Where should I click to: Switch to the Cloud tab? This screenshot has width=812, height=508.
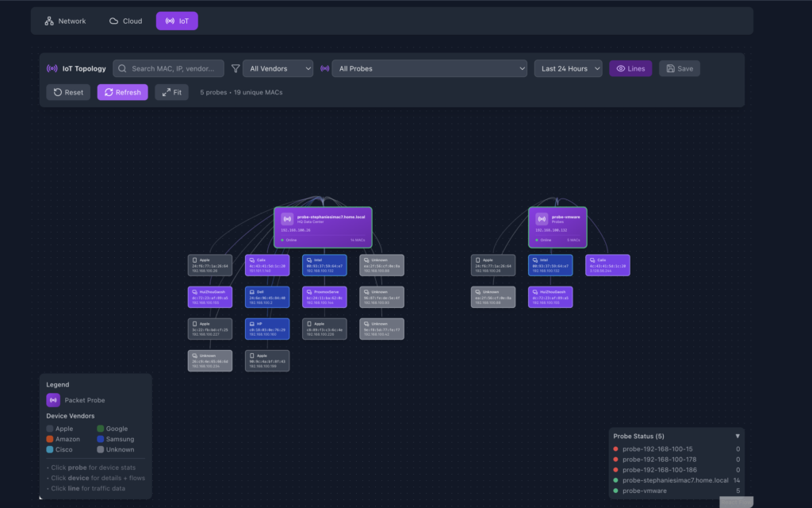(x=125, y=21)
